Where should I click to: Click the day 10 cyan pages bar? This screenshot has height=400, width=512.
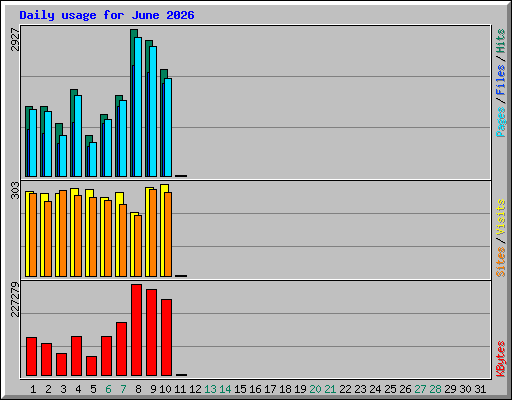(x=168, y=127)
